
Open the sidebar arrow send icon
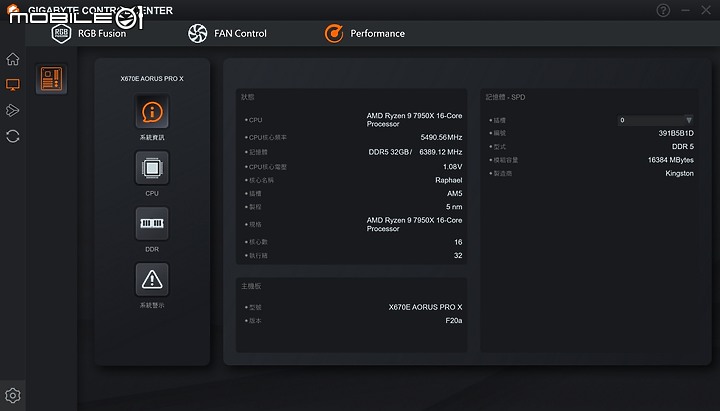(x=13, y=110)
